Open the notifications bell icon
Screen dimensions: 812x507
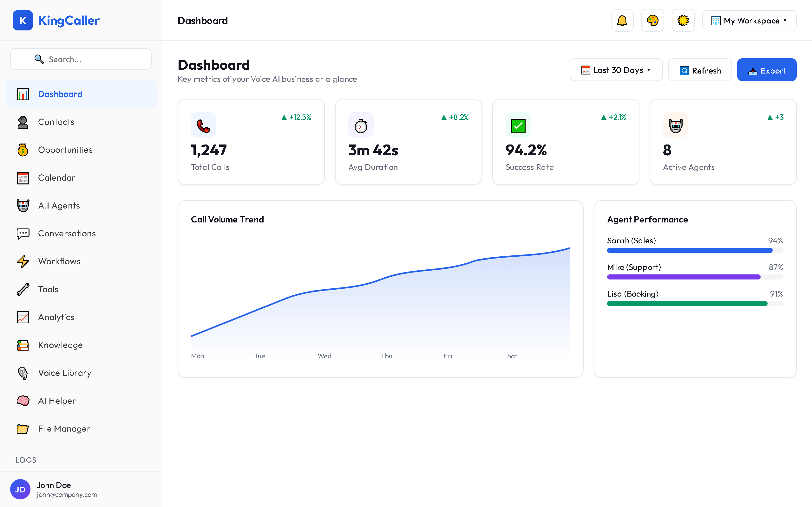tap(622, 20)
